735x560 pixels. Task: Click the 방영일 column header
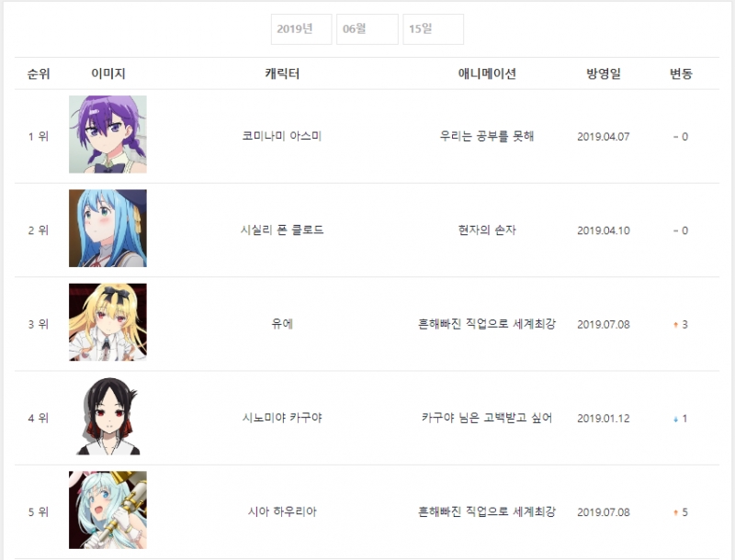[604, 73]
